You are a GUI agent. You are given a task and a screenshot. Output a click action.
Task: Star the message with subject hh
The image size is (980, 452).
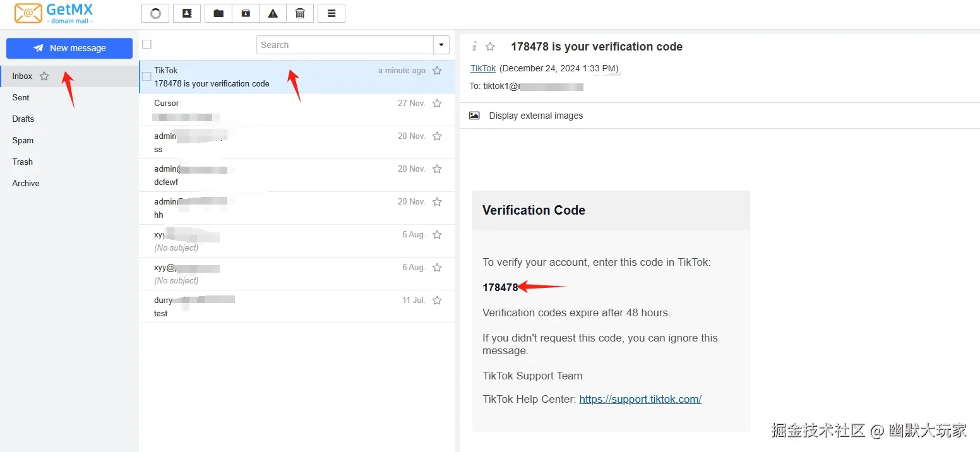[x=437, y=202]
